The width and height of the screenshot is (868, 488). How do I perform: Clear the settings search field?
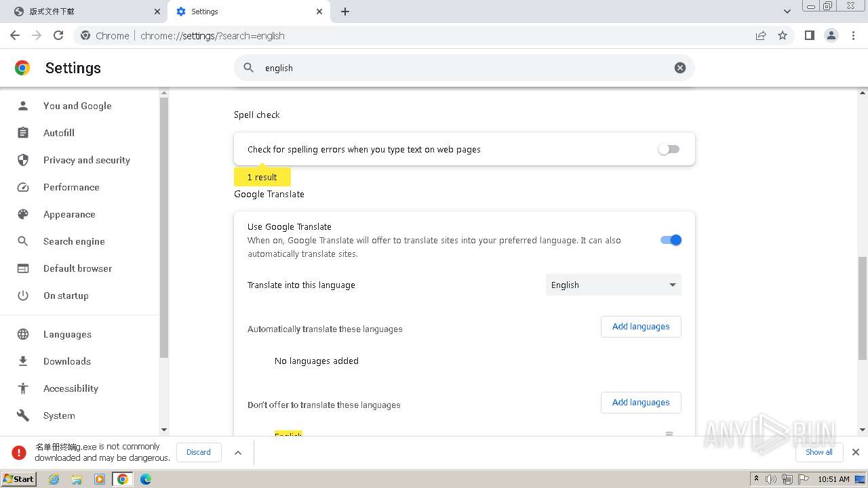679,68
